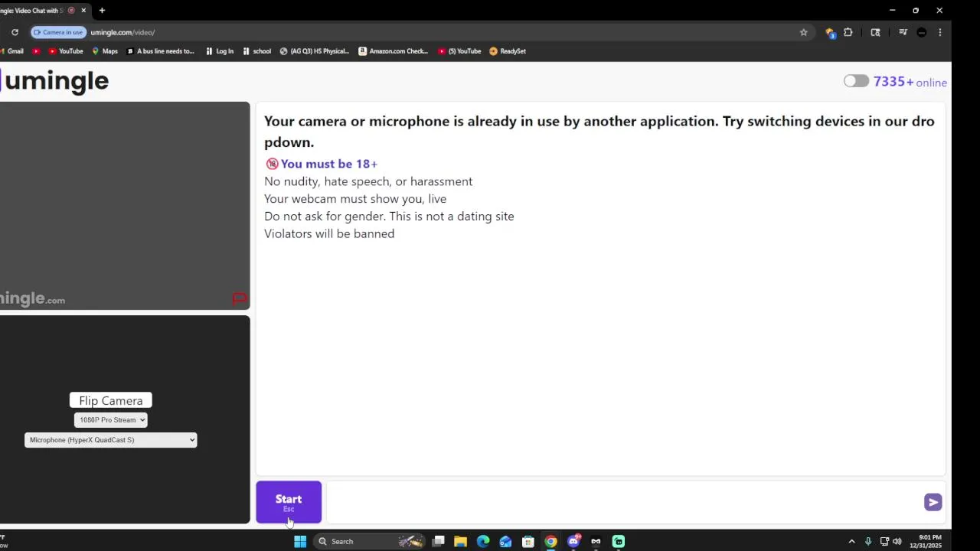Open the media controls icon in toolbar

click(903, 32)
